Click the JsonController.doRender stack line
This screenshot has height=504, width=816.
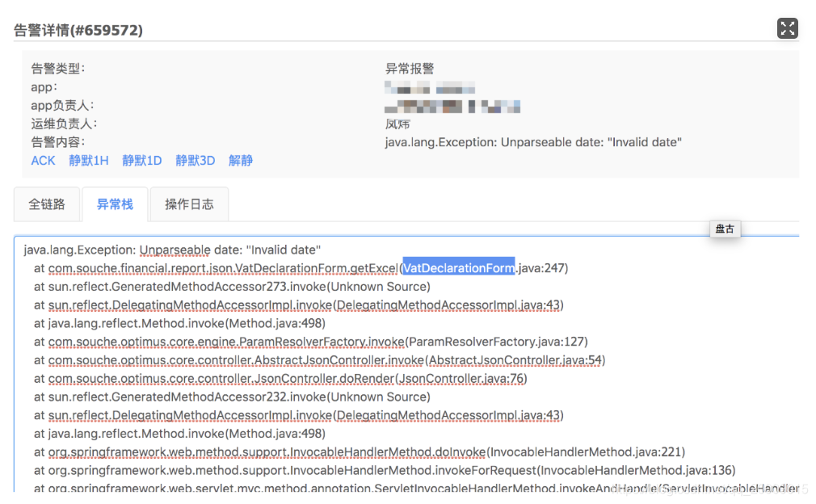point(280,379)
